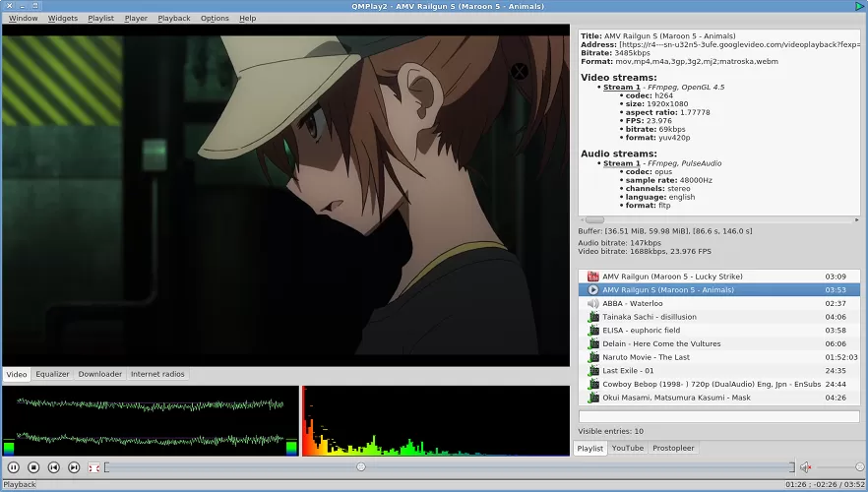Click the speaker icon next to ABBA - Waterloo
Image resolution: width=868 pixels, height=492 pixels.
click(593, 304)
